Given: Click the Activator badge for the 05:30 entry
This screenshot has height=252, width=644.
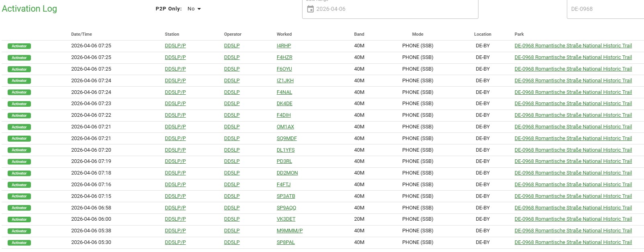Looking at the screenshot, I should pos(19,243).
